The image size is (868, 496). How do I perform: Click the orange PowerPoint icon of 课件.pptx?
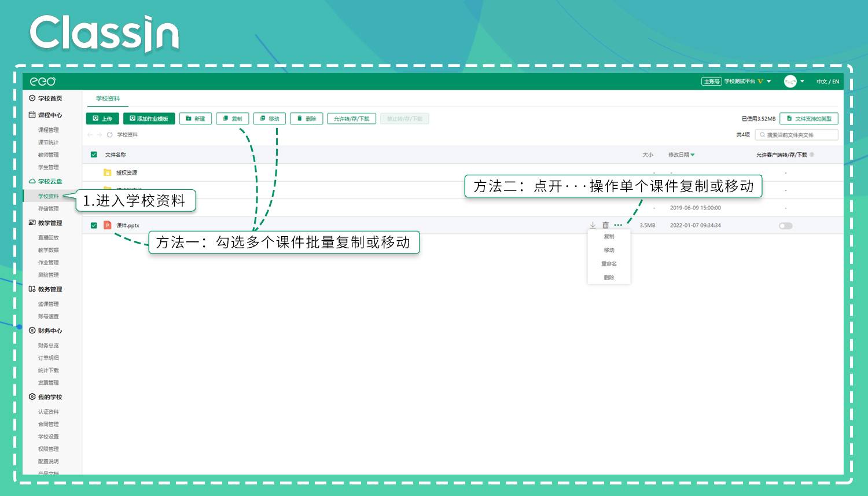point(107,225)
